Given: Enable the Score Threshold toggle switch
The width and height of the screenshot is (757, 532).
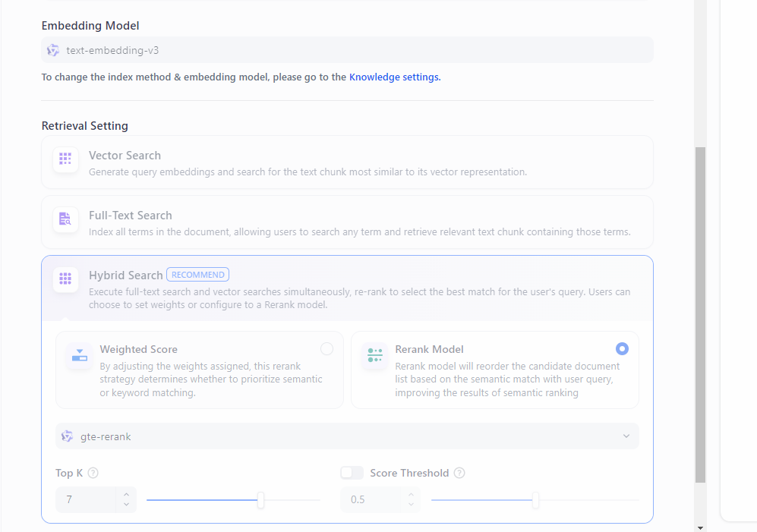Looking at the screenshot, I should (352, 473).
